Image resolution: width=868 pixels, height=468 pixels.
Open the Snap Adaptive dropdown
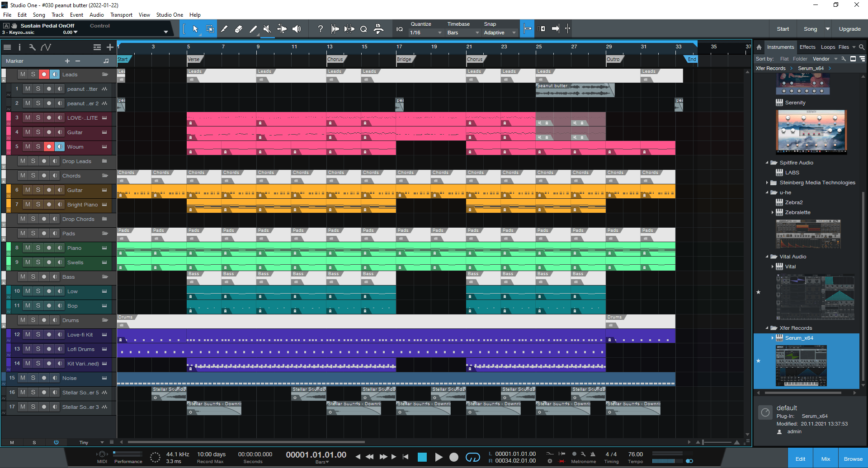click(x=500, y=33)
